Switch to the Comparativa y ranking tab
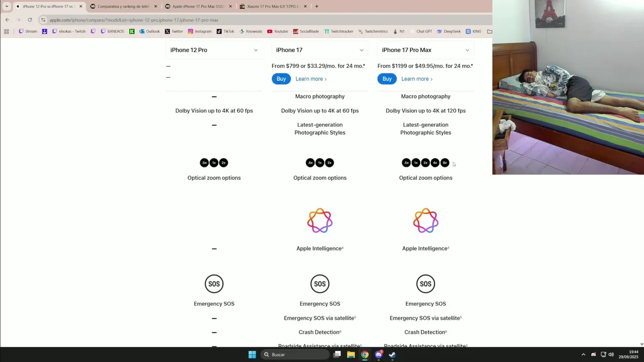Image resolution: width=644 pixels, height=362 pixels. tap(123, 7)
